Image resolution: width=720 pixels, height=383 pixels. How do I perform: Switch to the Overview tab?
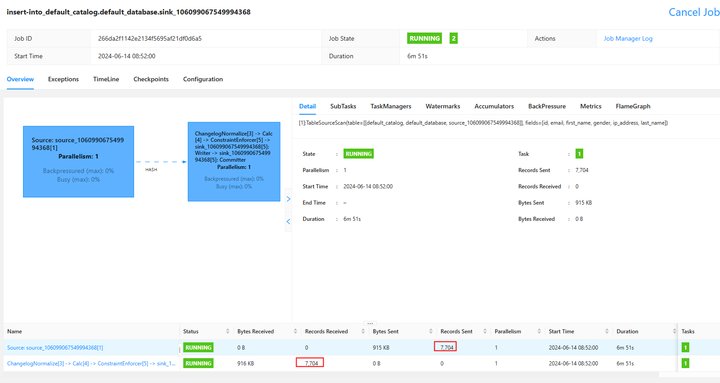20,79
